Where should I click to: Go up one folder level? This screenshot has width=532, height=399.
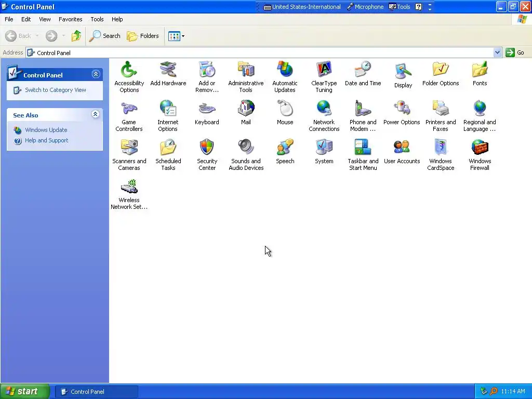click(x=76, y=36)
